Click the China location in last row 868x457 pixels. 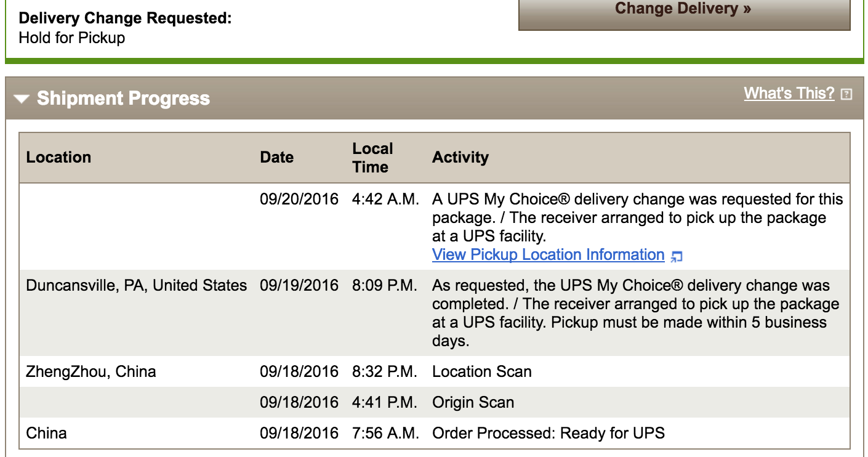click(x=47, y=434)
